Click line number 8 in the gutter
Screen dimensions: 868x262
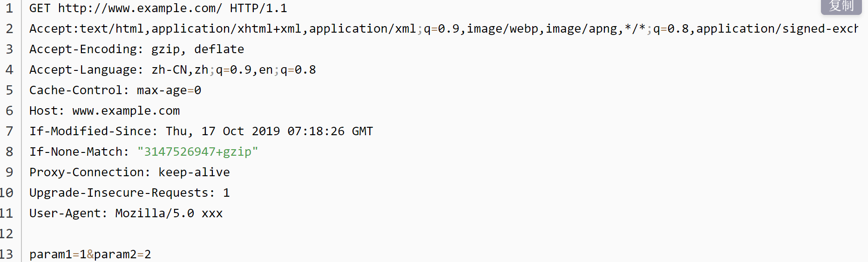(x=9, y=152)
